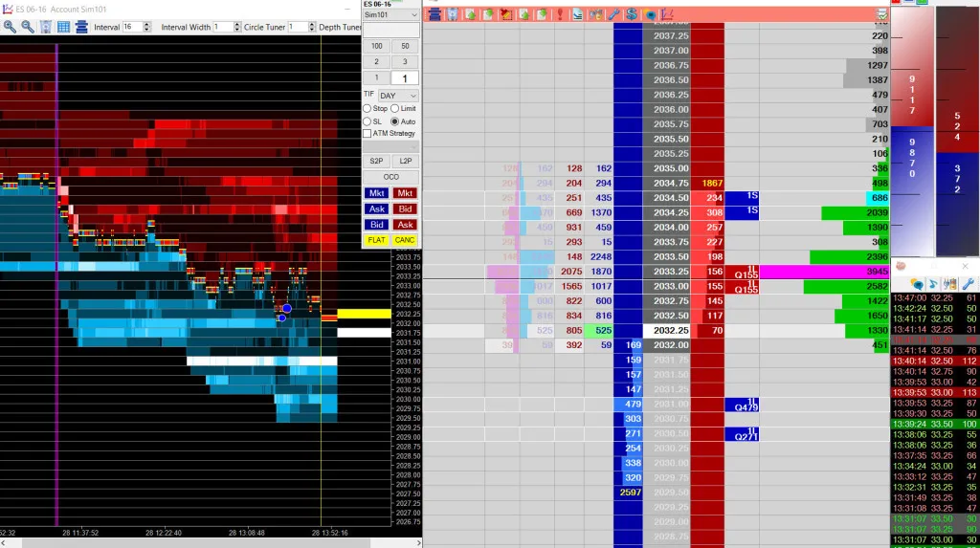Image resolution: width=980 pixels, height=548 pixels.
Task: Click the order quantity field showing 1
Action: point(405,78)
